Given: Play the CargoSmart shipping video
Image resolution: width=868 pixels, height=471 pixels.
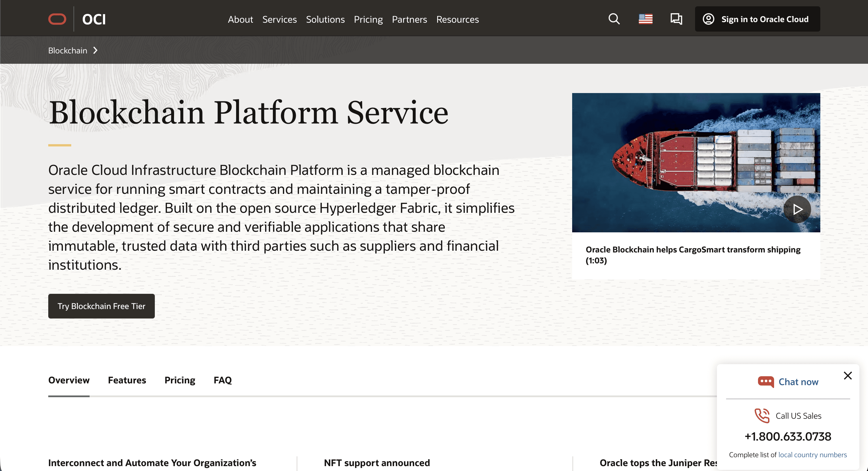Looking at the screenshot, I should [x=797, y=209].
